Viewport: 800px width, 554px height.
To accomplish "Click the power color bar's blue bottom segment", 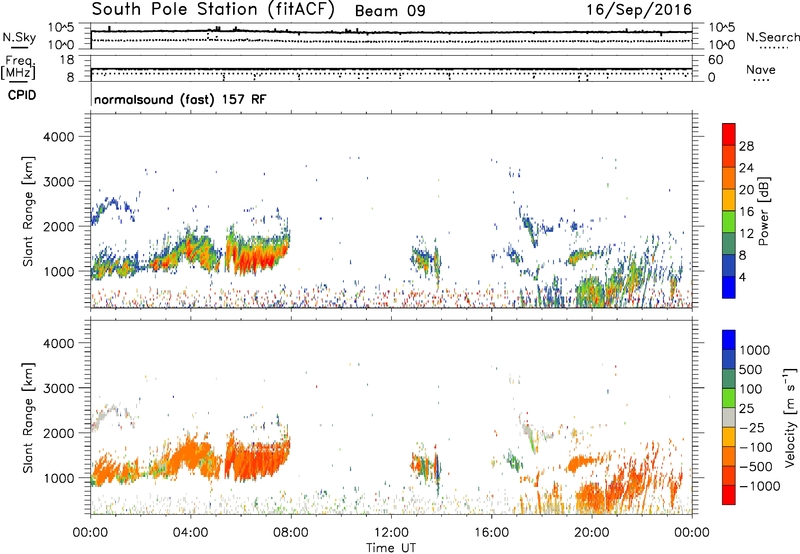I will tap(729, 287).
